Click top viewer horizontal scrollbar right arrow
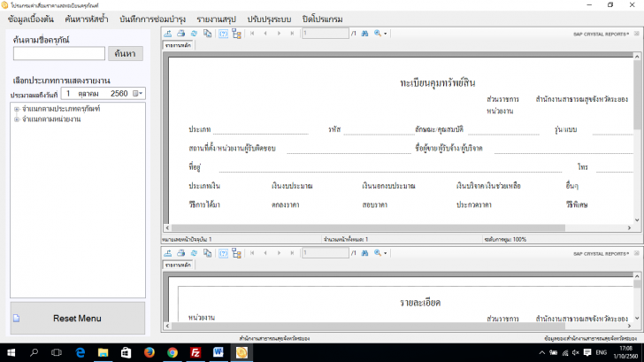 pyautogui.click(x=629, y=227)
